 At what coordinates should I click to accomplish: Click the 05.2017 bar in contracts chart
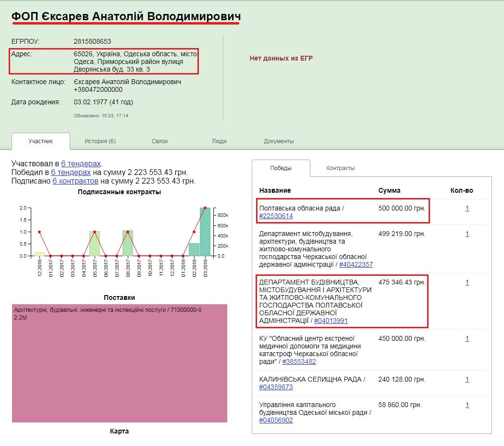click(x=95, y=244)
